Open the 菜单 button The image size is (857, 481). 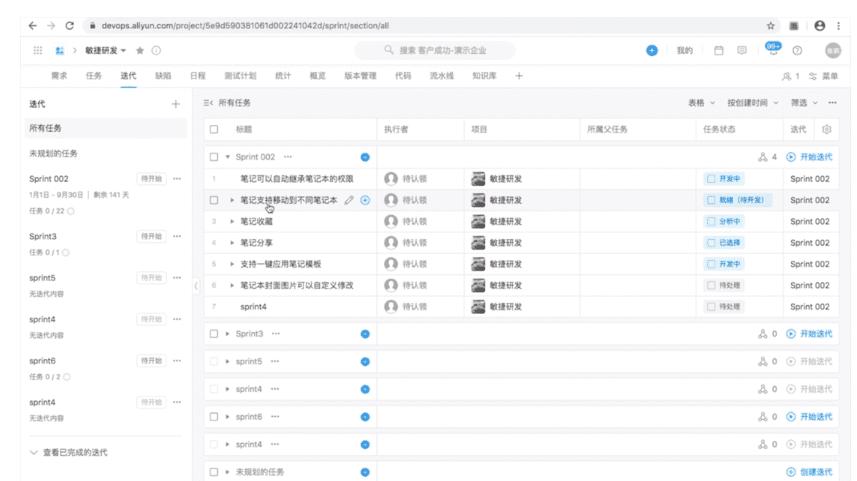pyautogui.click(x=824, y=76)
